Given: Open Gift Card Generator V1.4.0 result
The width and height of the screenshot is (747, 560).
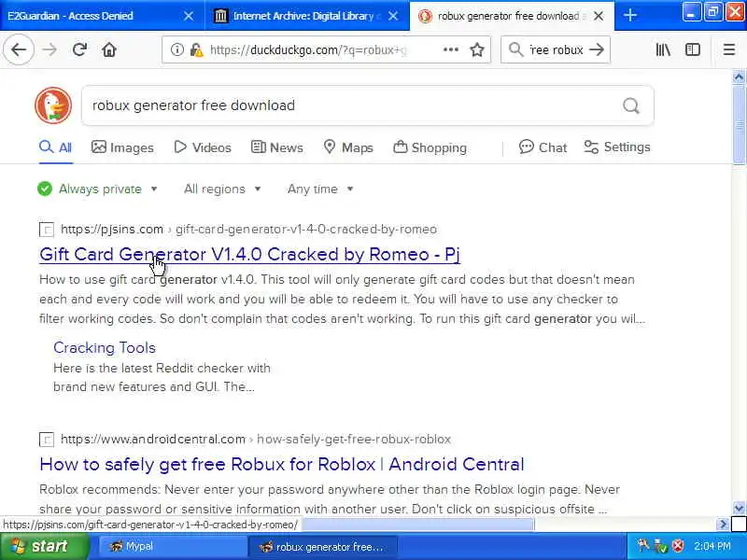Looking at the screenshot, I should 249,254.
